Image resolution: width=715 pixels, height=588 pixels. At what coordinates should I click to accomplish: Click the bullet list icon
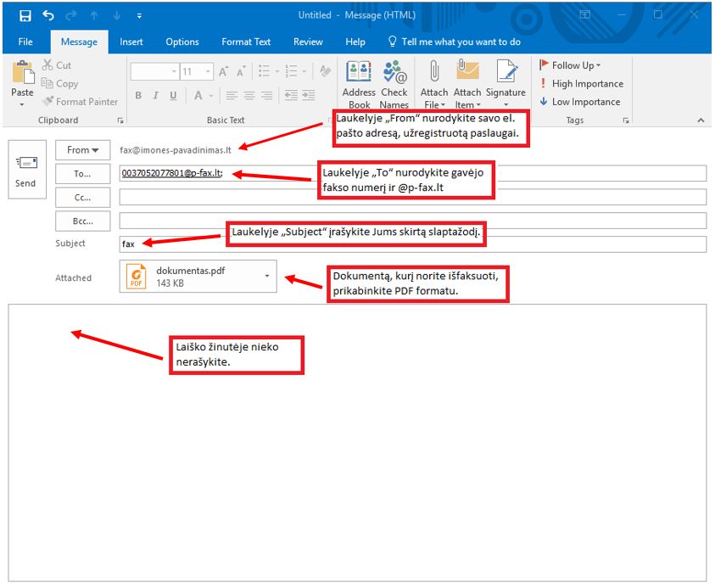tap(264, 70)
